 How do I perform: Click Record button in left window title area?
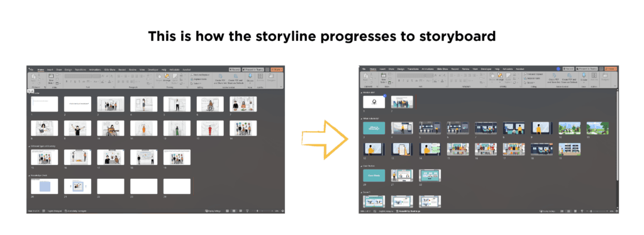pos(235,69)
